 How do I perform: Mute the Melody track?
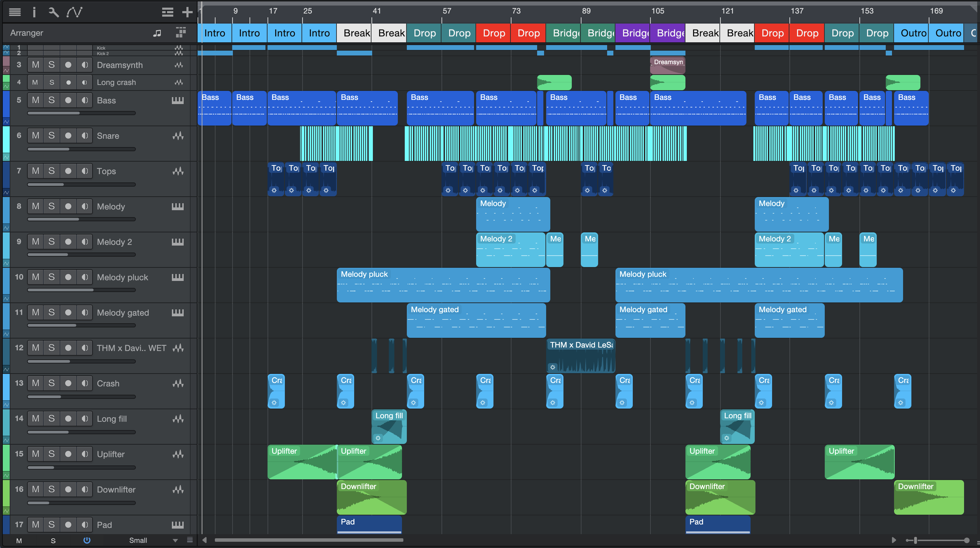[x=35, y=206]
